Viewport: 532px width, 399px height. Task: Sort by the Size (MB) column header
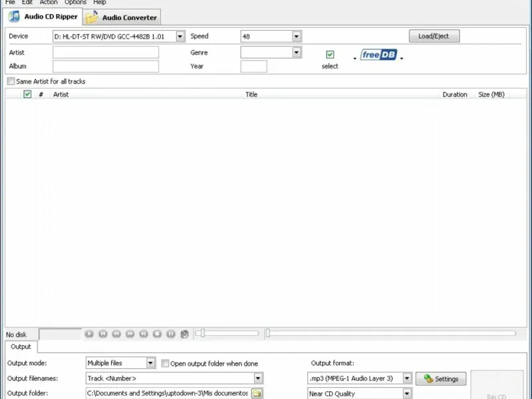(x=491, y=94)
